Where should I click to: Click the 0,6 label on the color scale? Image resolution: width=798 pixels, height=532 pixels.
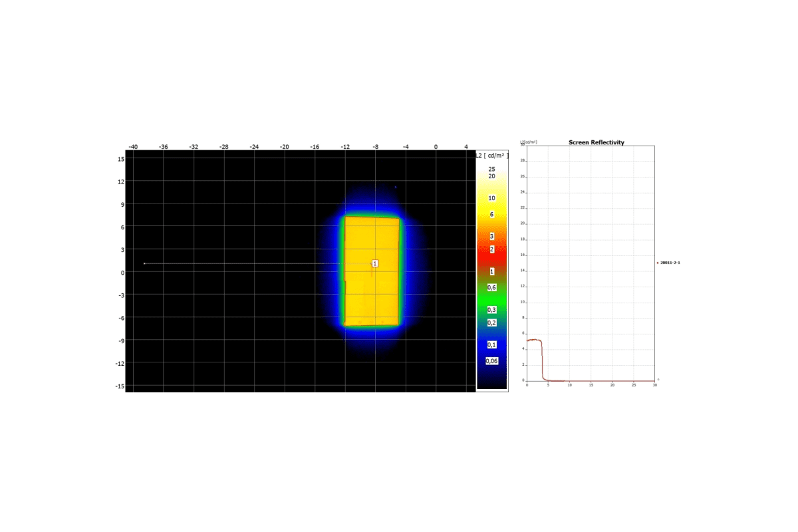(x=491, y=287)
